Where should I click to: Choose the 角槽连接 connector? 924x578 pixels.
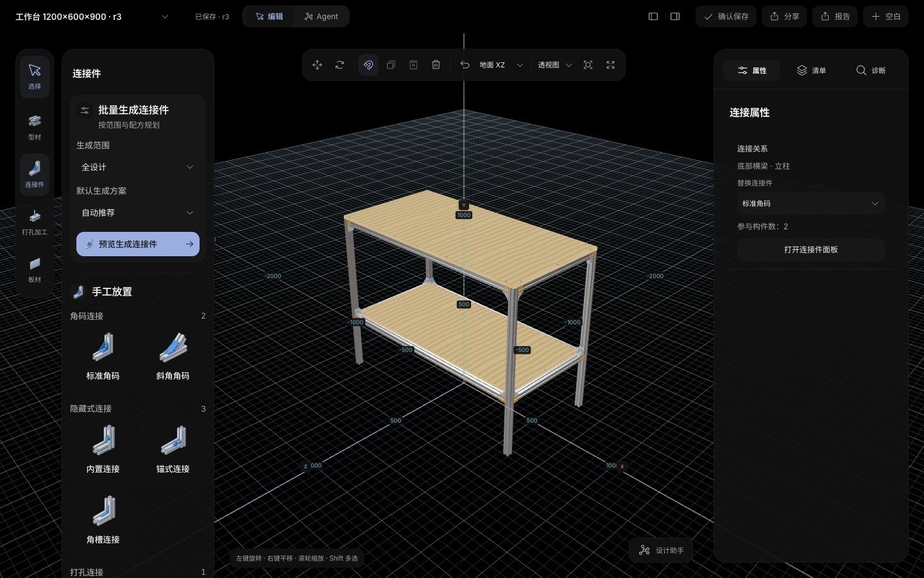(x=103, y=519)
